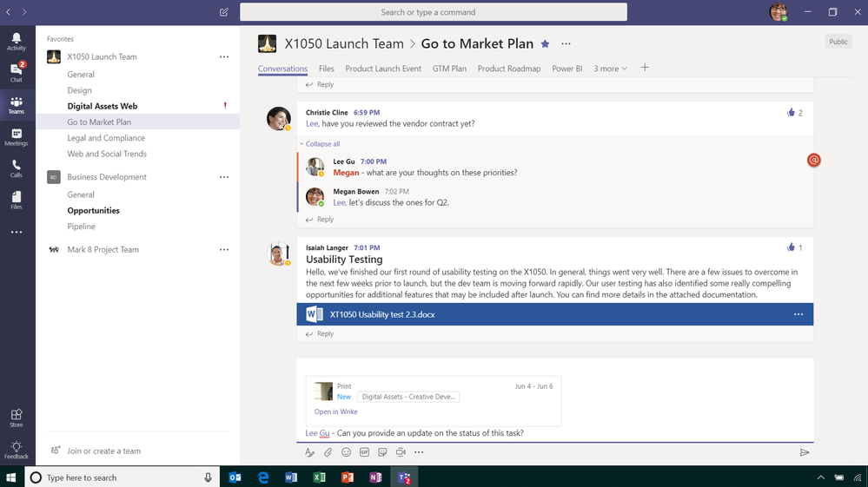Open XT1050 Usability test 2.3.docx
Screen dimensions: 868x487
(x=554, y=314)
